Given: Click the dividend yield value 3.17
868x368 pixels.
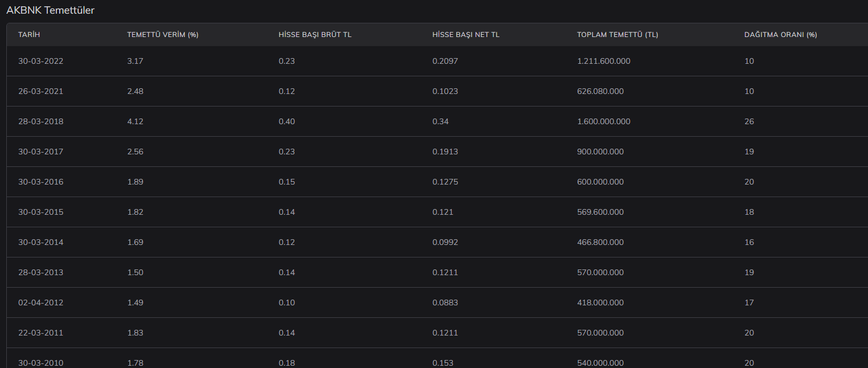Looking at the screenshot, I should (135, 61).
